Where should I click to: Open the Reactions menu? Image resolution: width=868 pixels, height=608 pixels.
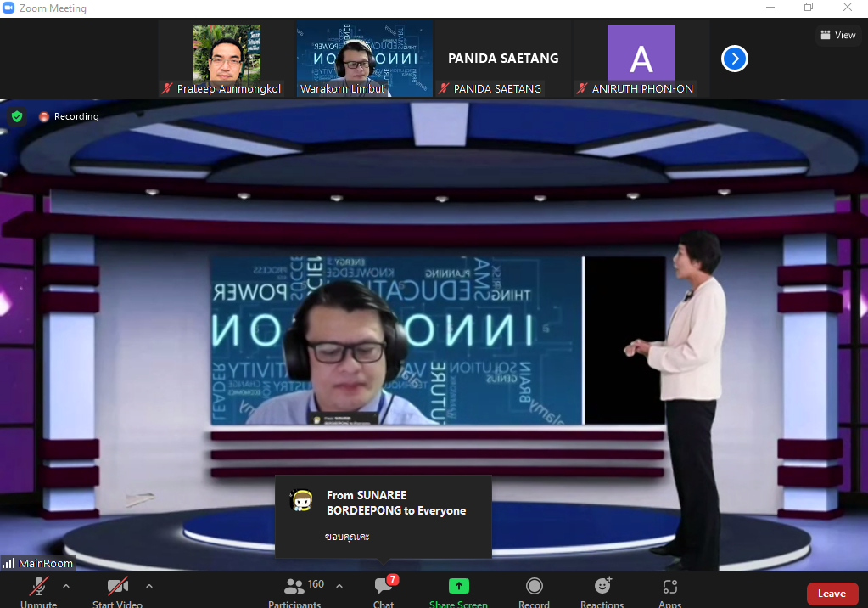pos(602,587)
